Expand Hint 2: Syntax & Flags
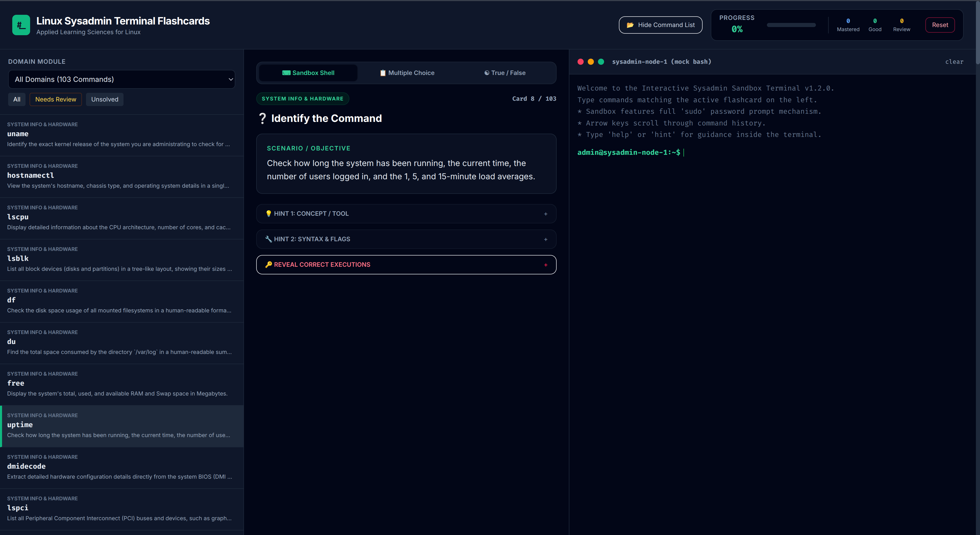Viewport: 980px width, 535px height. tap(406, 239)
